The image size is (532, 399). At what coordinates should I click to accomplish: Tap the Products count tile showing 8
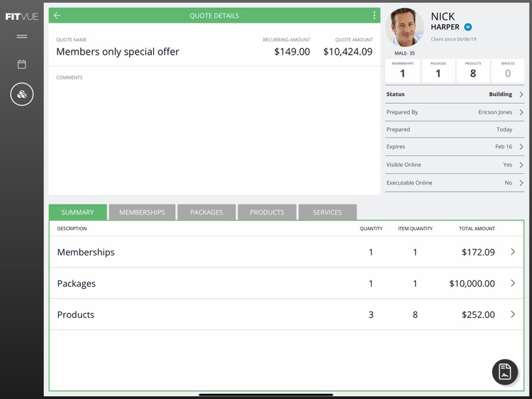click(473, 70)
